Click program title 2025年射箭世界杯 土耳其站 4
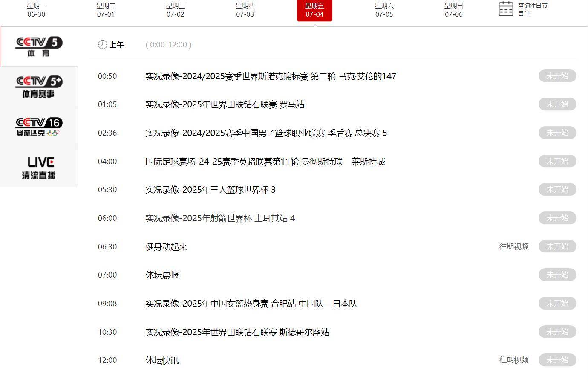 point(220,218)
